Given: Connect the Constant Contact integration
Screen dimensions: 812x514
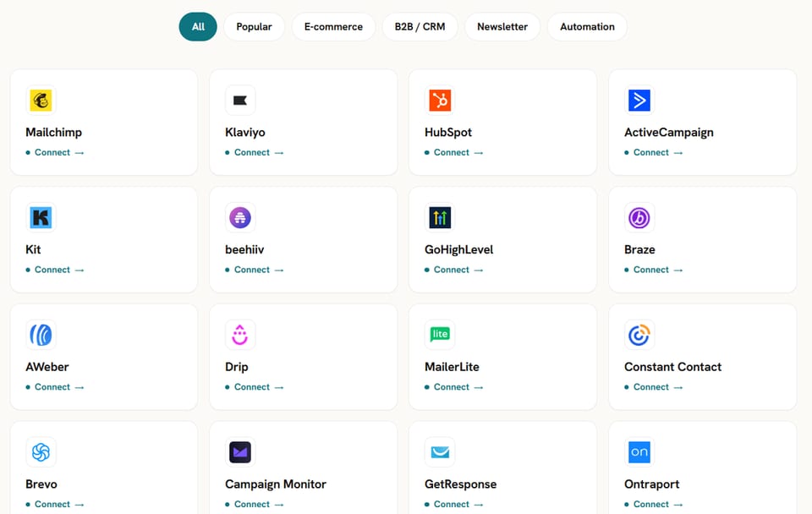Looking at the screenshot, I should [654, 387].
